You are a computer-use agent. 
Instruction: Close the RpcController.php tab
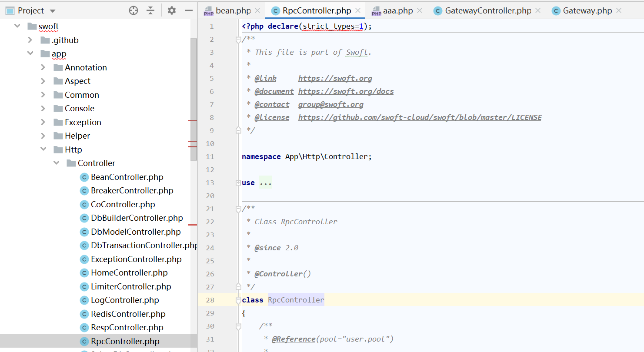pyautogui.click(x=358, y=11)
